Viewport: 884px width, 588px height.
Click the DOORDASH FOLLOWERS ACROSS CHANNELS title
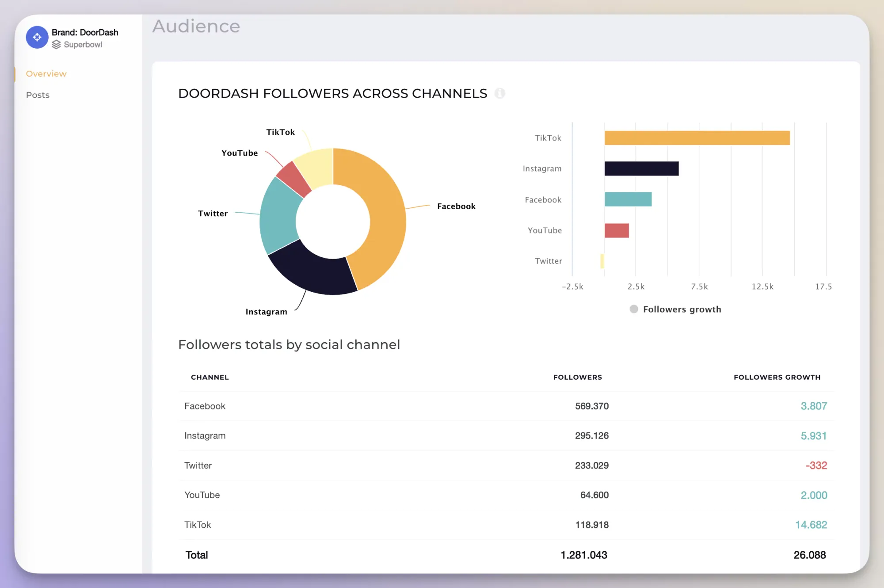[333, 93]
